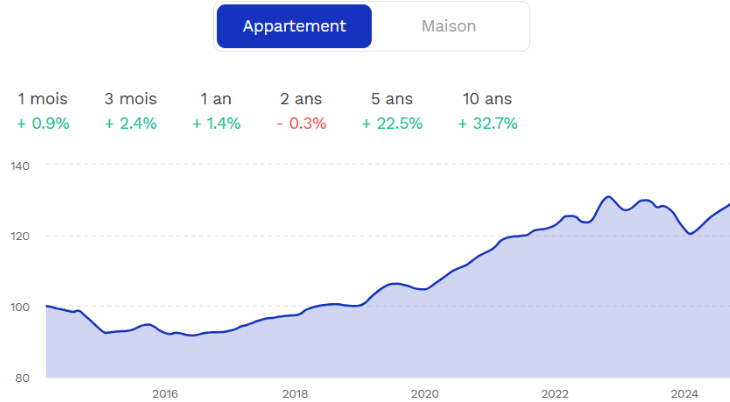The width and height of the screenshot is (730, 402).
Task: Pick the 10 ans period
Action: click(x=487, y=99)
